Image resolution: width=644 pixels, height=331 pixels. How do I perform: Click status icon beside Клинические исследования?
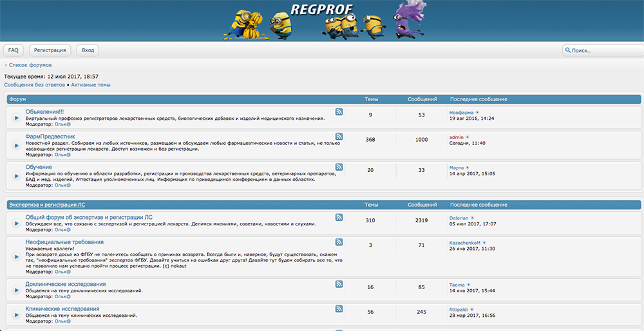16,314
